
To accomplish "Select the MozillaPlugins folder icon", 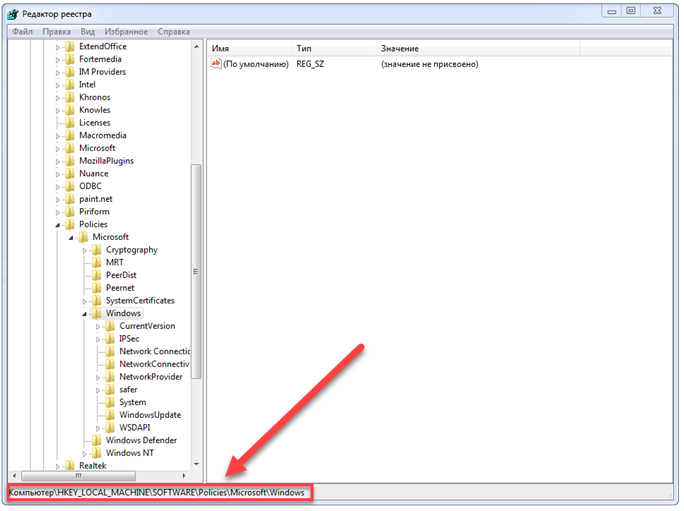I will 69,161.
